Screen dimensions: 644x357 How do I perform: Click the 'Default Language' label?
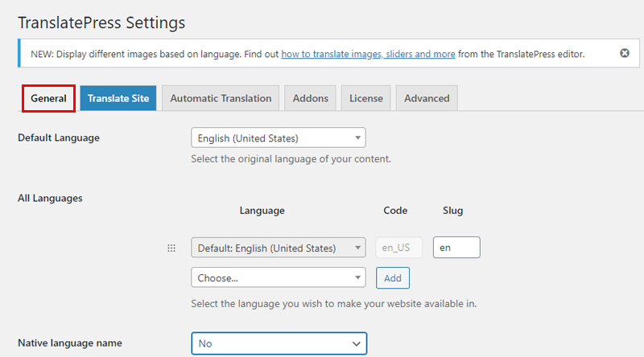[59, 137]
